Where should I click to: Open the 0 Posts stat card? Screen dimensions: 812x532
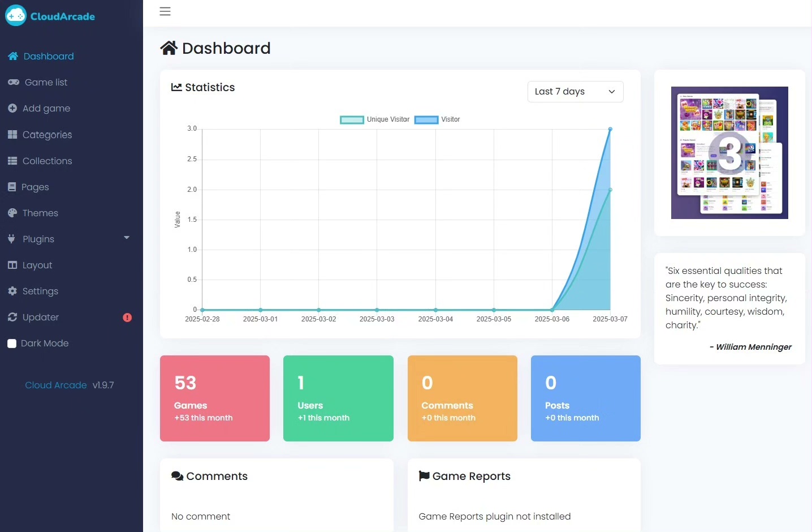586,398
